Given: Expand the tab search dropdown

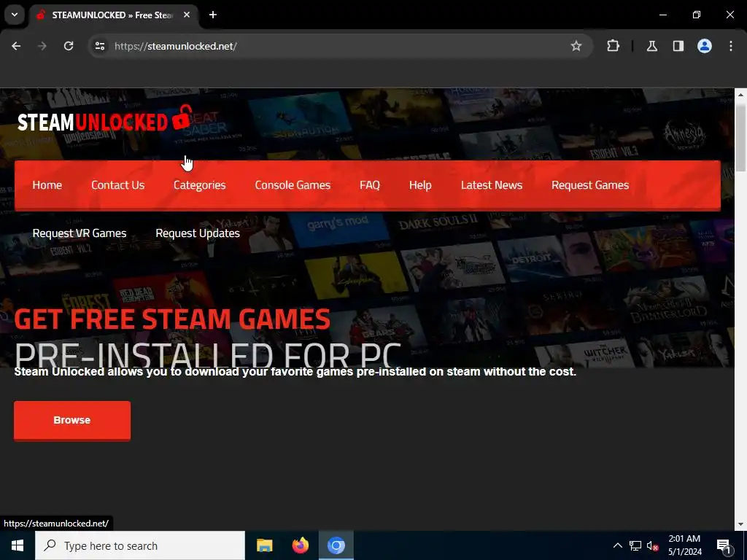Looking at the screenshot, I should pyautogui.click(x=15, y=15).
